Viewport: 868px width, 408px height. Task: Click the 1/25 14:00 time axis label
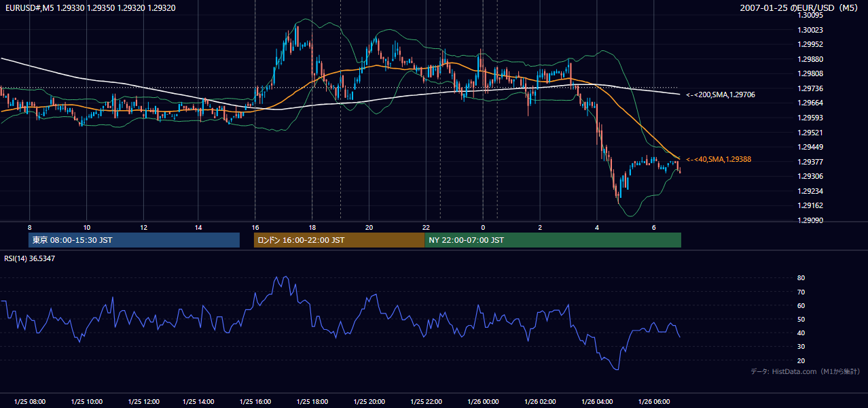pos(200,401)
